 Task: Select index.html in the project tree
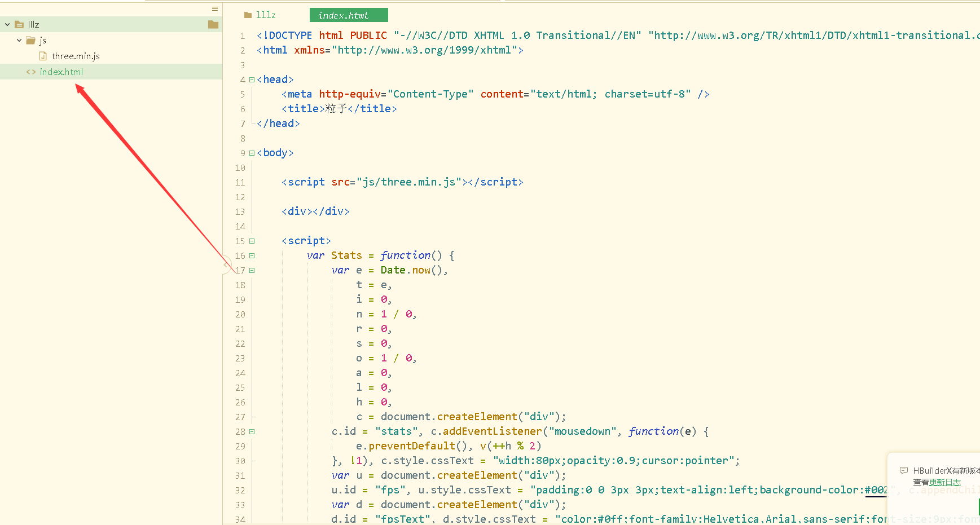(x=61, y=72)
